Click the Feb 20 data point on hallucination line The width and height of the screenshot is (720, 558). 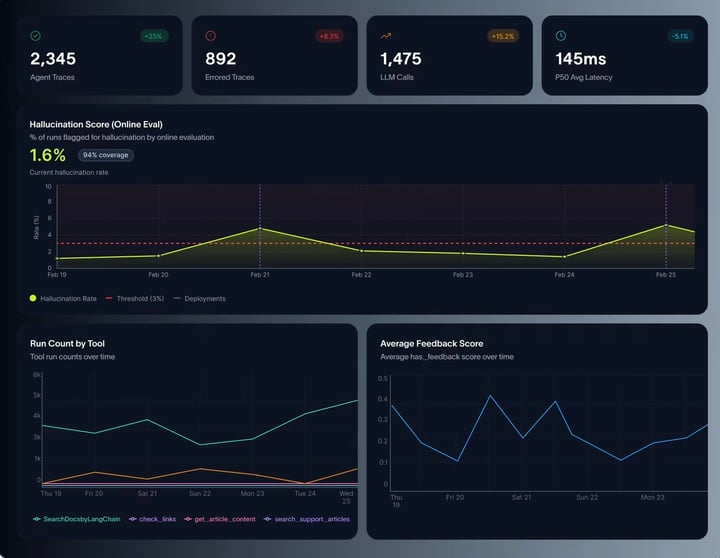(158, 255)
